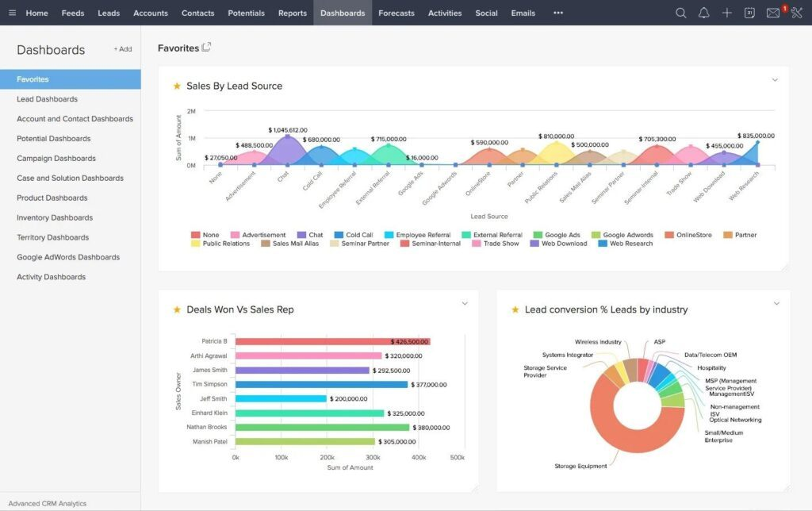This screenshot has height=511, width=812.
Task: Open the global search
Action: (680, 13)
